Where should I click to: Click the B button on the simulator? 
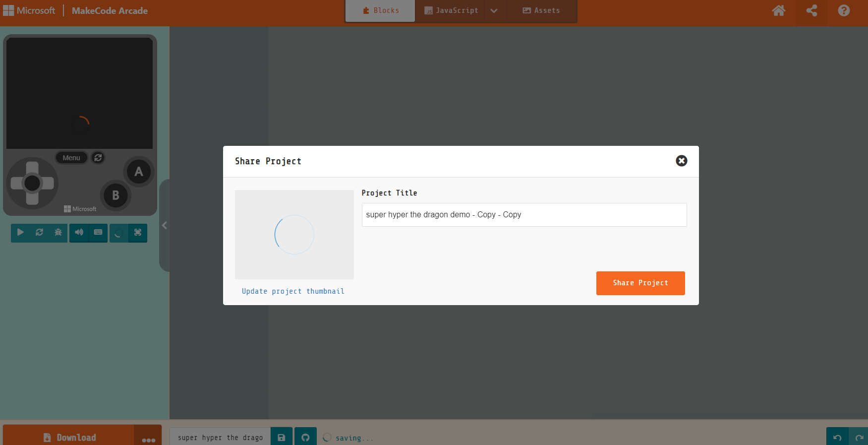[116, 195]
